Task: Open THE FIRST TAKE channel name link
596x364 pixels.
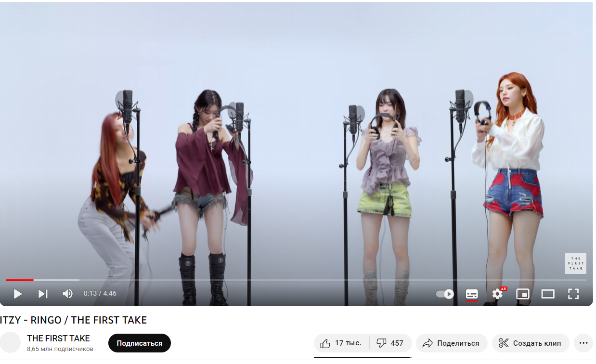Action: coord(58,338)
